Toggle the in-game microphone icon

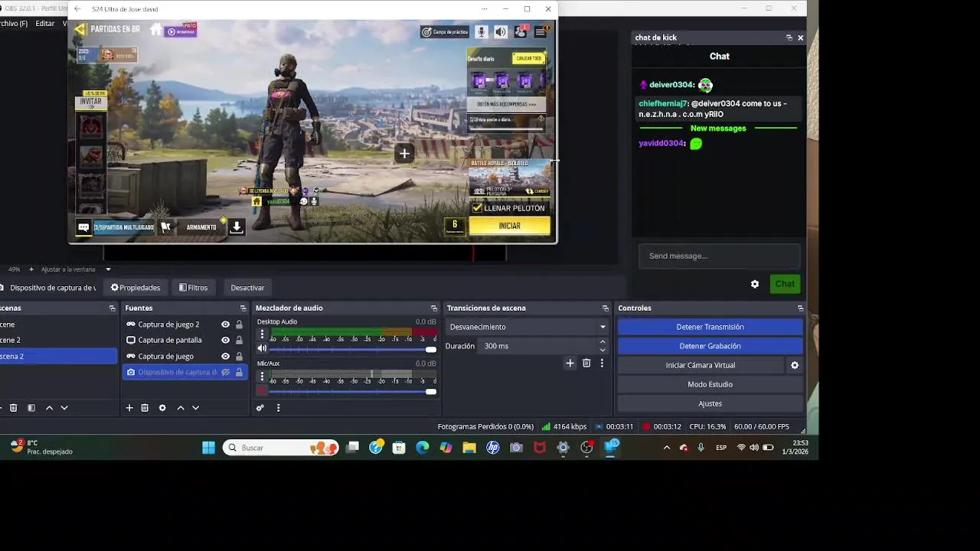482,31
